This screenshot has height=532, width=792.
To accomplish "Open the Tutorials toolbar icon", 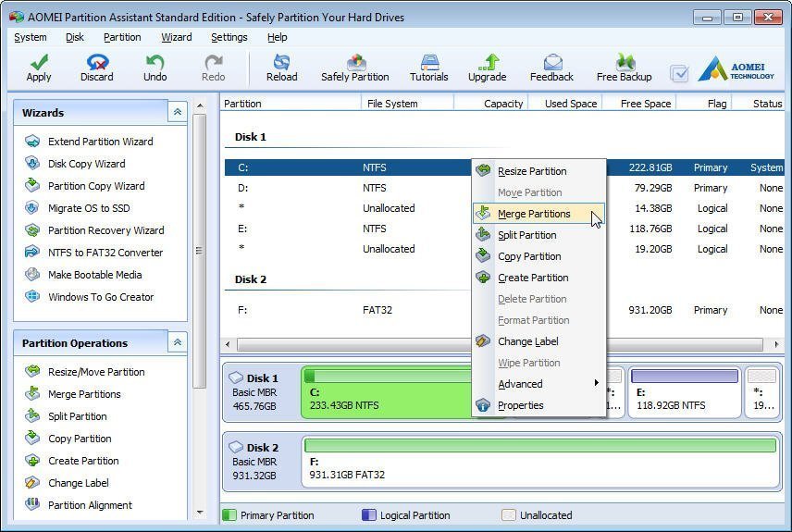I will click(429, 63).
